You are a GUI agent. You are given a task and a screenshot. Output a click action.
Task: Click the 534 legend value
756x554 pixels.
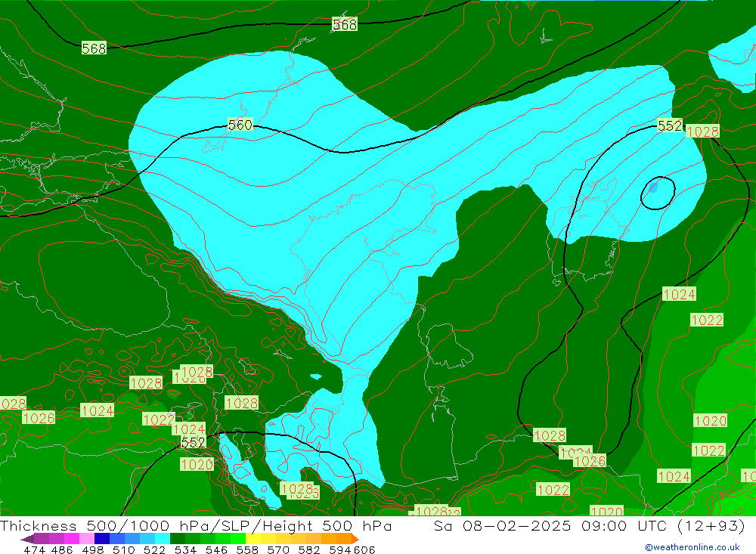coord(185,549)
